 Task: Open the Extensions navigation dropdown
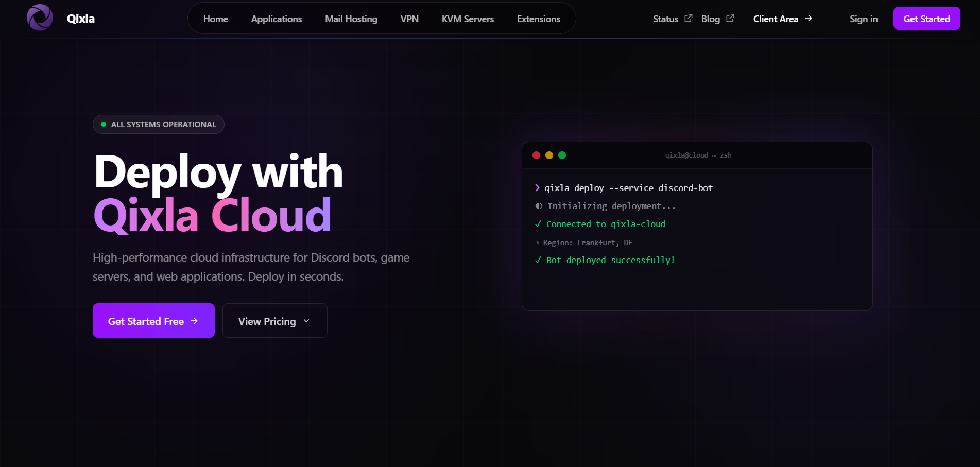[x=538, y=19]
